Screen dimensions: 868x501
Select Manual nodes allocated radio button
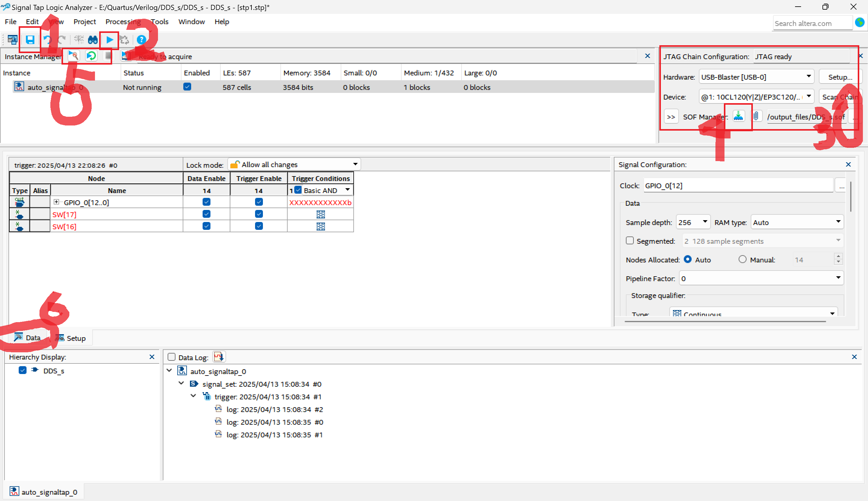click(743, 259)
